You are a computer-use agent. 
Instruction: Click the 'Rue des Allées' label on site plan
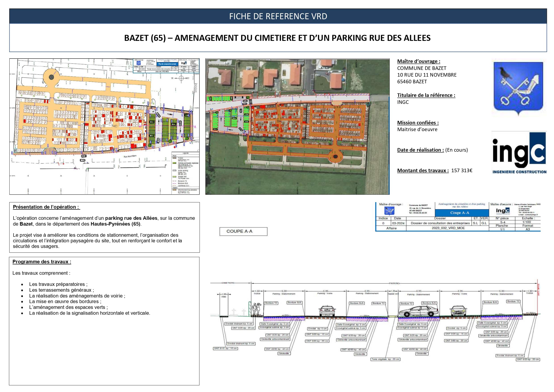130,156
